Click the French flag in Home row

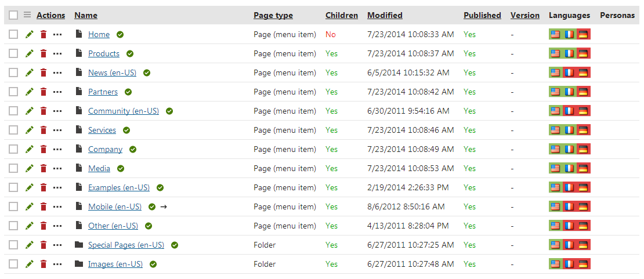pos(570,35)
